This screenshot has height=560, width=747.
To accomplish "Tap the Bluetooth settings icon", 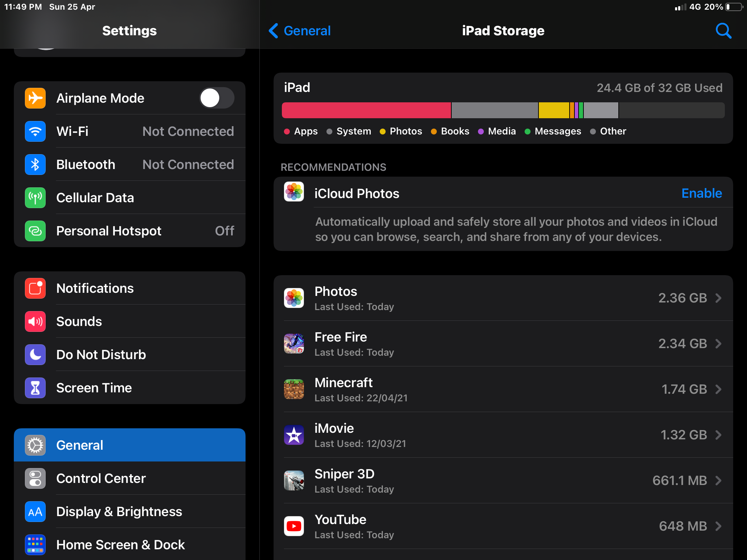I will (35, 165).
